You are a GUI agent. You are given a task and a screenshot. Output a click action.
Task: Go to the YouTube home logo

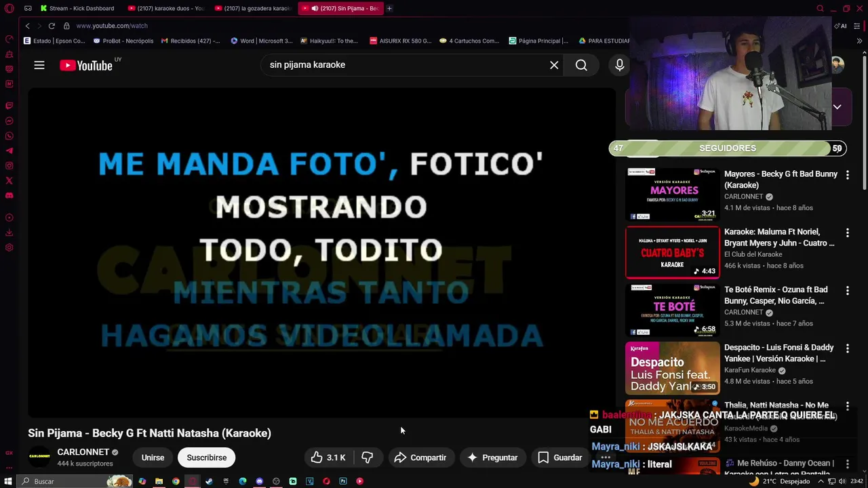pyautogui.click(x=86, y=65)
